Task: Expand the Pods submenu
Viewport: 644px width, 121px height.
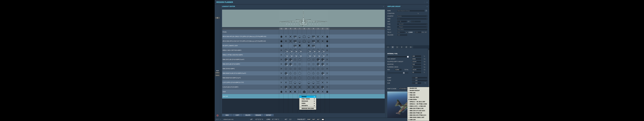Action: [308, 103]
